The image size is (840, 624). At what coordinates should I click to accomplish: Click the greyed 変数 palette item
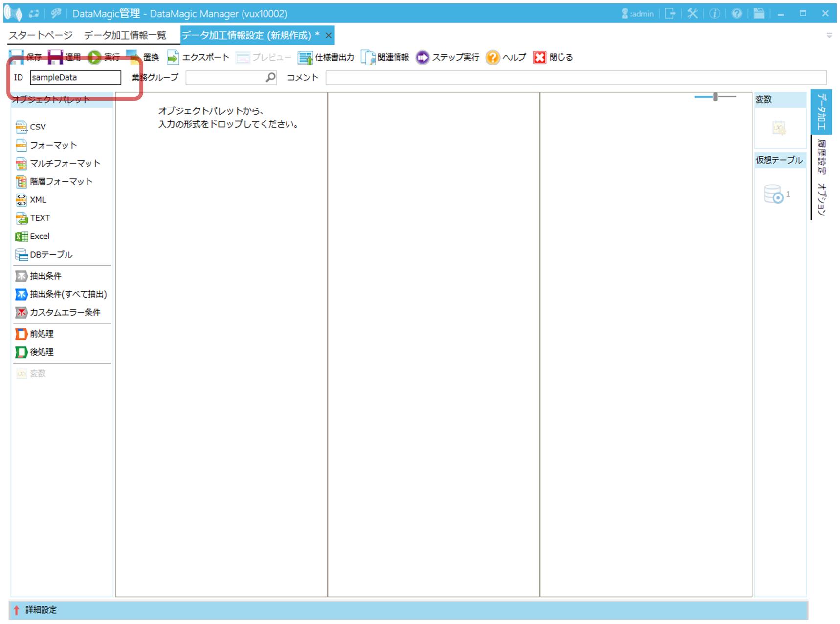coord(31,374)
